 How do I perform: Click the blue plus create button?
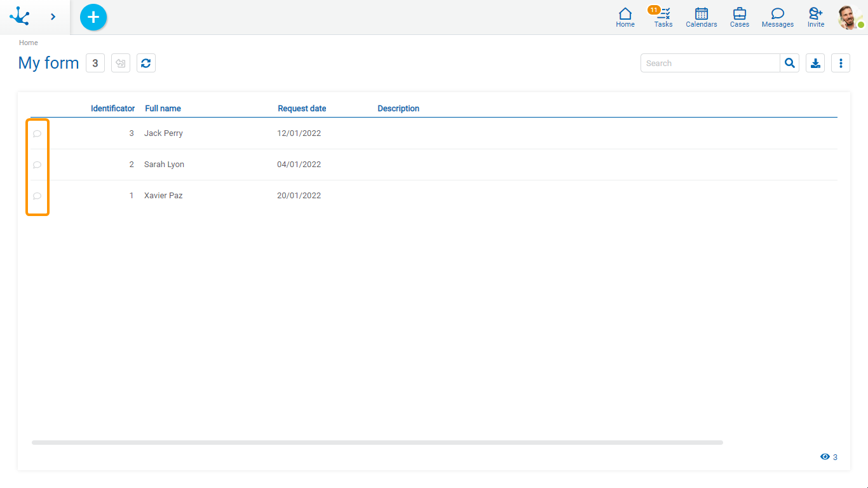[x=93, y=17]
